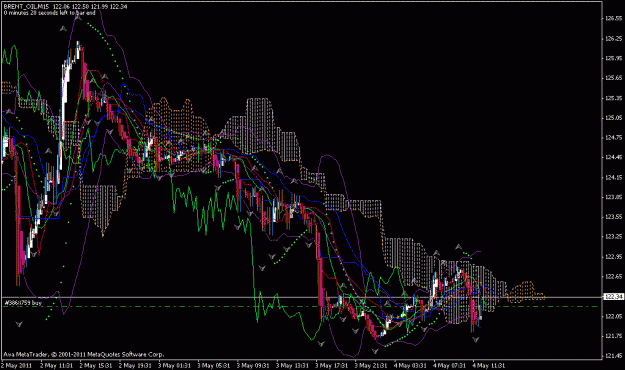Click the '3 May 17:31' time axis label
625x370 pixels.
click(332, 365)
